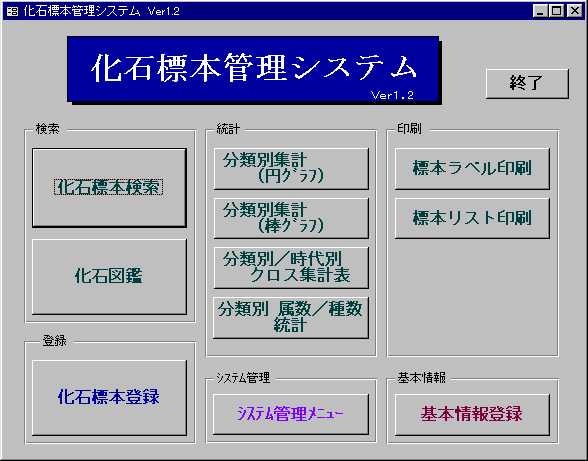Screen dimensions: 588x461
Task: Open 基本情報登録 screen
Action: point(472,414)
